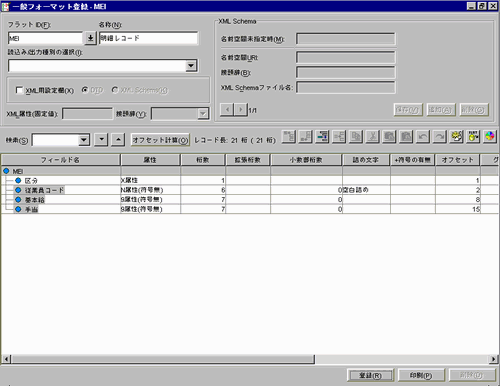Click the オフセット column header
500x386 pixels.
coord(457,160)
